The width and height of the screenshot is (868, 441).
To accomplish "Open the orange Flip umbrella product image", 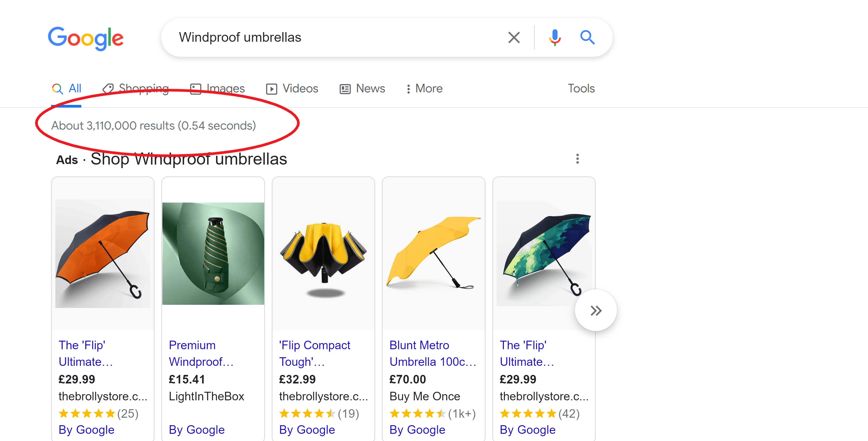I will 103,253.
